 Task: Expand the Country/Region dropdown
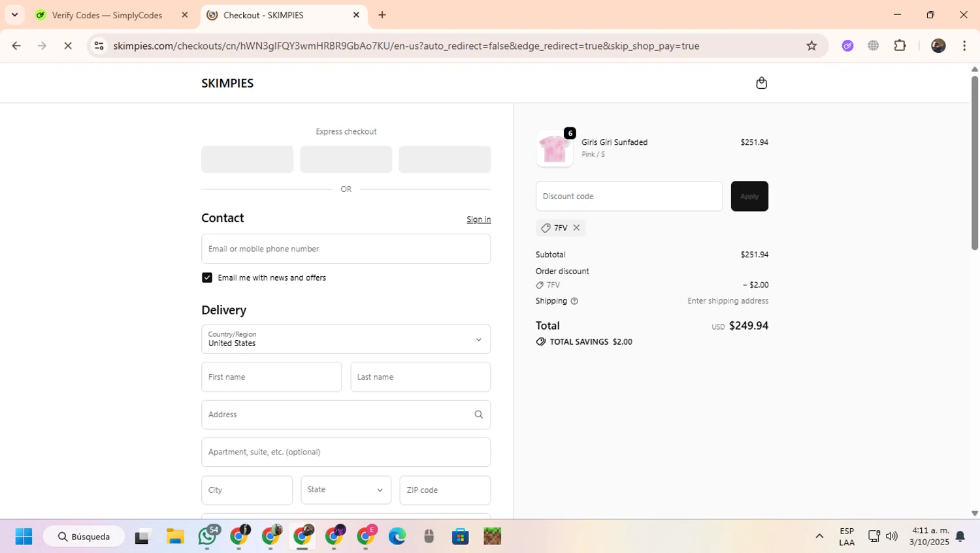point(346,340)
